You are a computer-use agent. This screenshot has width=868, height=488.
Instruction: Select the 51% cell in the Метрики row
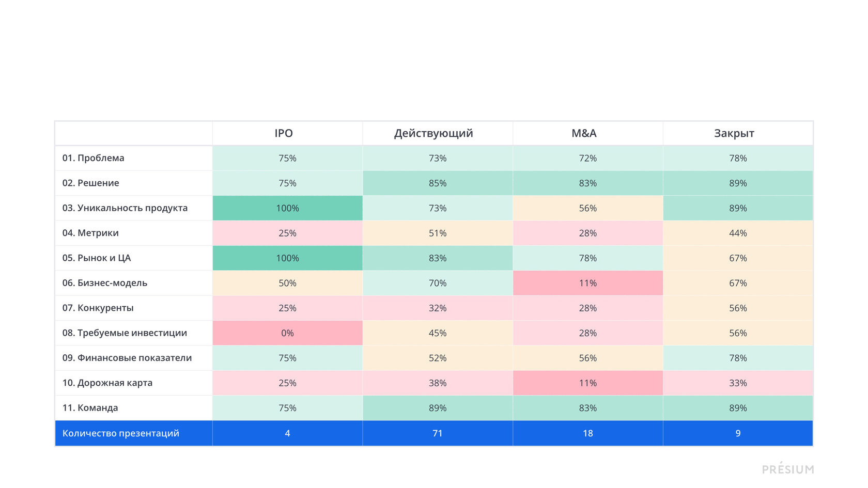438,233
